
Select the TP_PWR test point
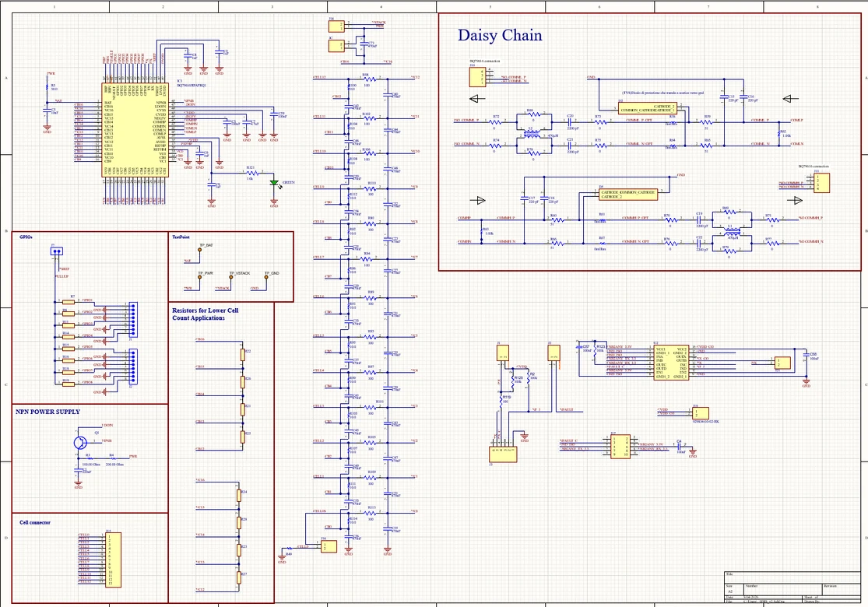[x=200, y=277]
